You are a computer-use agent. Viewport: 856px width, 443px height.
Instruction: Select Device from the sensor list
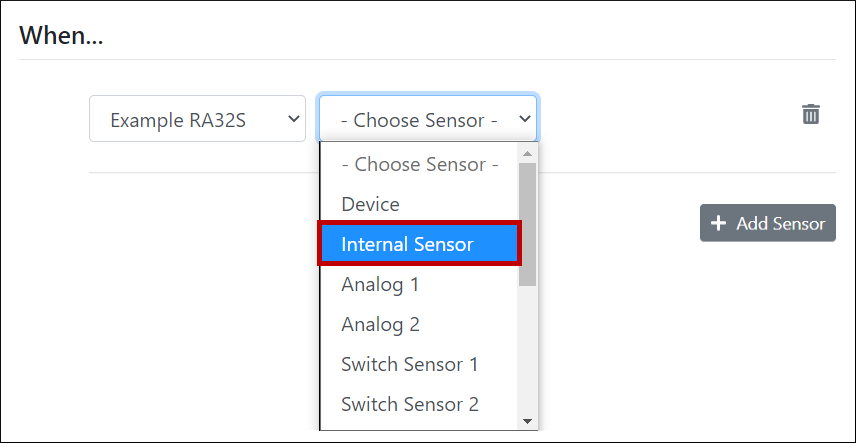[370, 204]
